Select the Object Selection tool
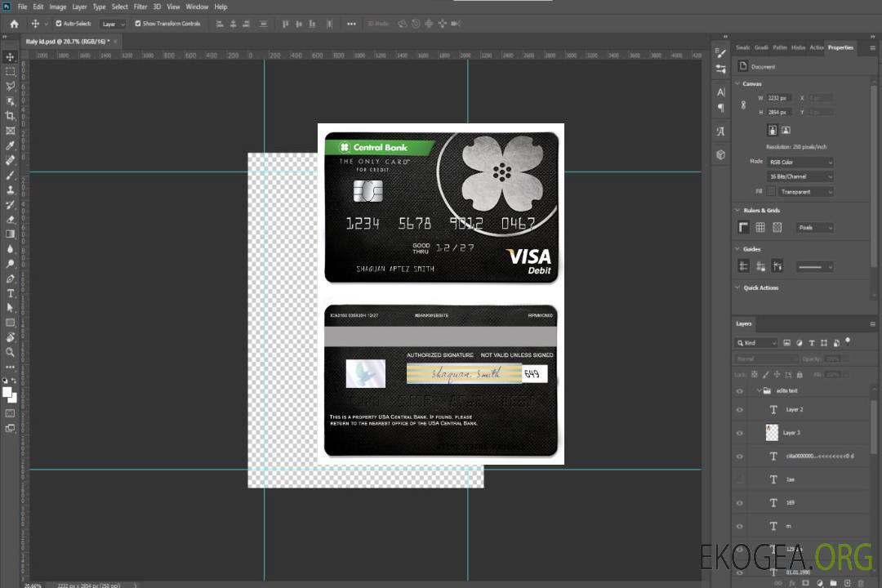 pyautogui.click(x=10, y=101)
